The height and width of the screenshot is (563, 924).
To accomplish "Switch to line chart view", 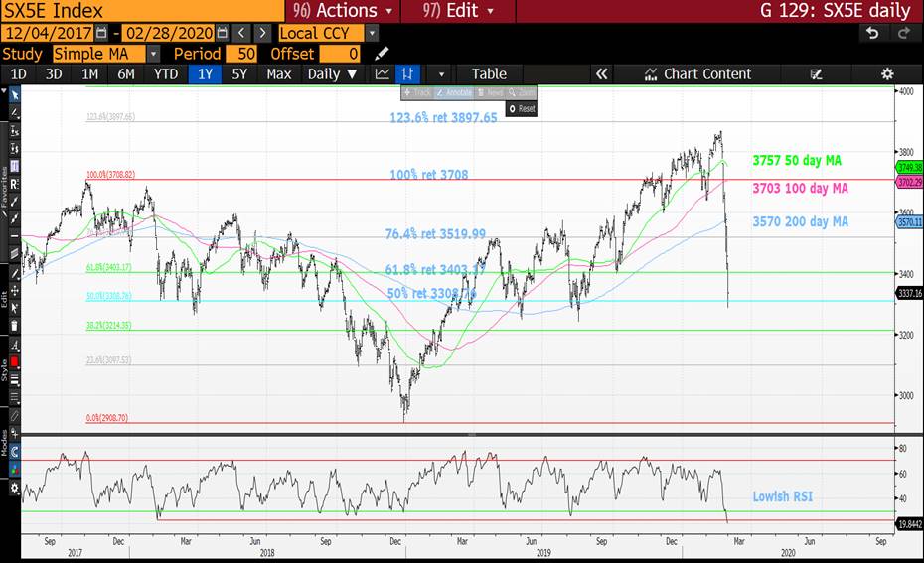I will click(x=382, y=74).
